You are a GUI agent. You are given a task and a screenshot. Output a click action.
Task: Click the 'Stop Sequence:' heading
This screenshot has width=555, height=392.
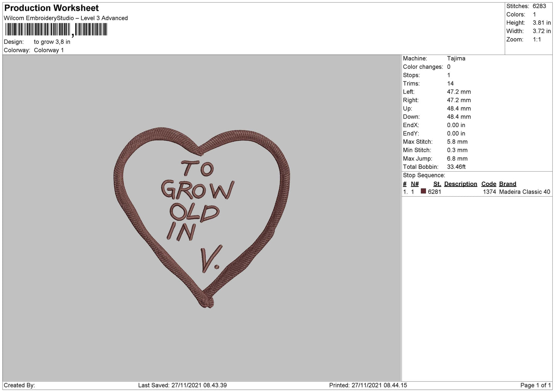point(424,175)
